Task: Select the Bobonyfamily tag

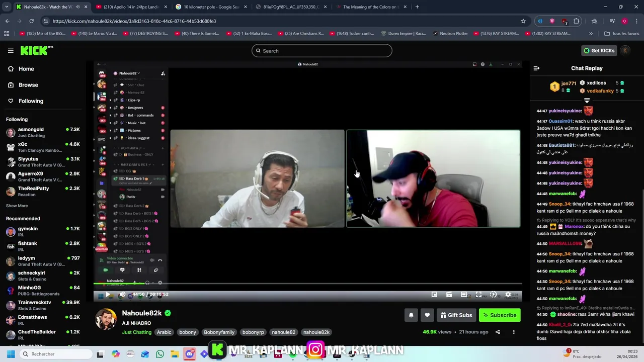Action: (219, 332)
